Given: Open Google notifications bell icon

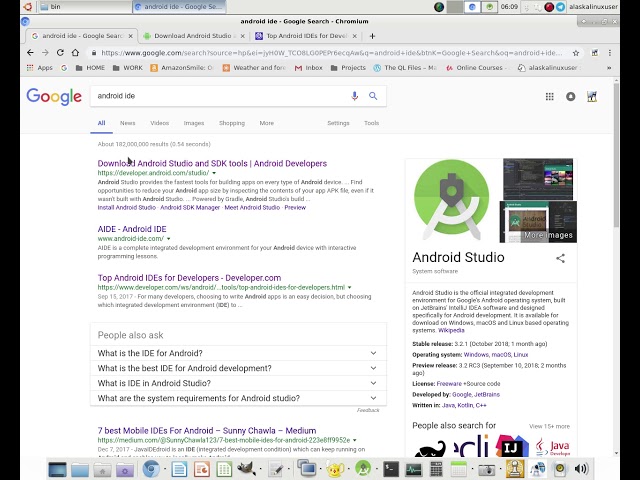Looking at the screenshot, I should click(x=571, y=96).
